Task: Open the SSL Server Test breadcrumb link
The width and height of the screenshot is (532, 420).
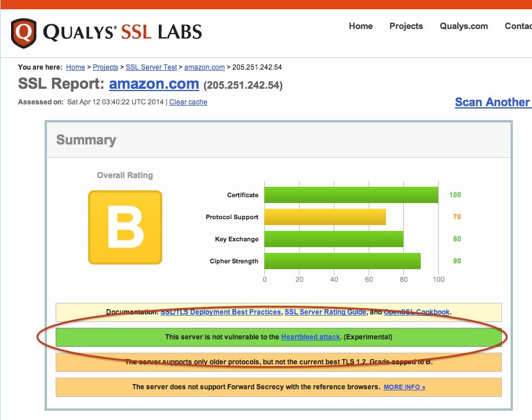Action: [x=151, y=67]
